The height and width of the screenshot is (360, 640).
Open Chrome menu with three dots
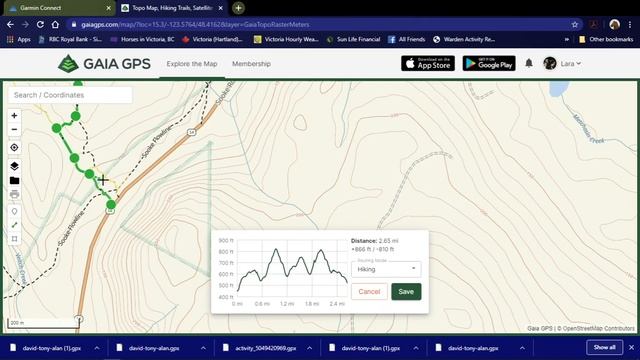tap(630, 24)
